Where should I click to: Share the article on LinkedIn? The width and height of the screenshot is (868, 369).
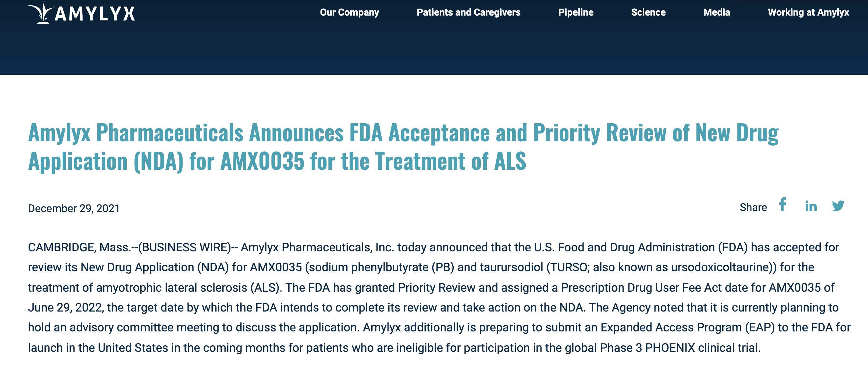[811, 206]
